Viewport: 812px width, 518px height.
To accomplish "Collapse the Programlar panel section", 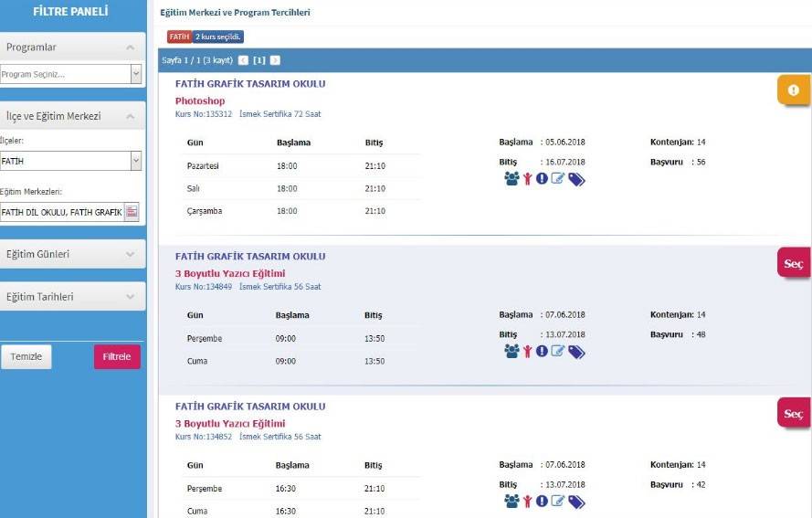I will pos(130,48).
